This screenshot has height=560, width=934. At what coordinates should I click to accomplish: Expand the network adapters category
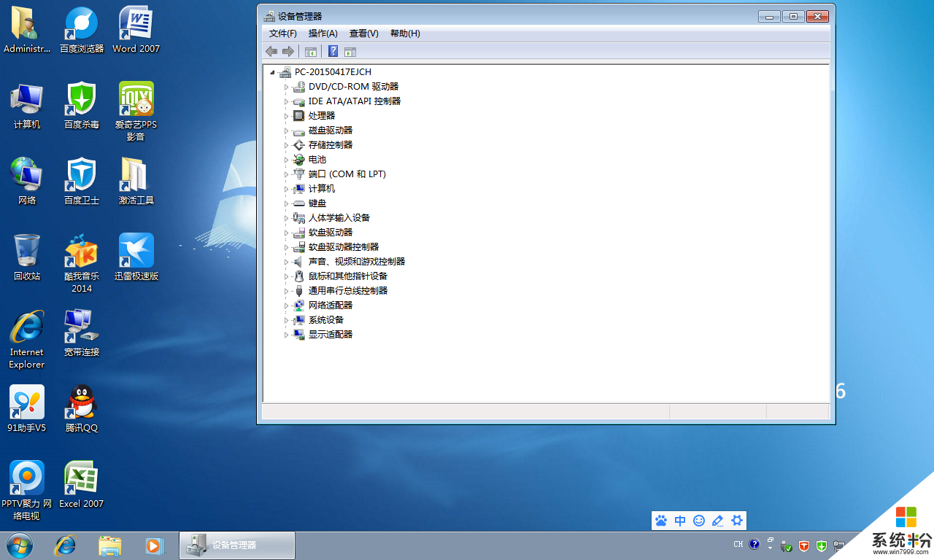point(287,306)
